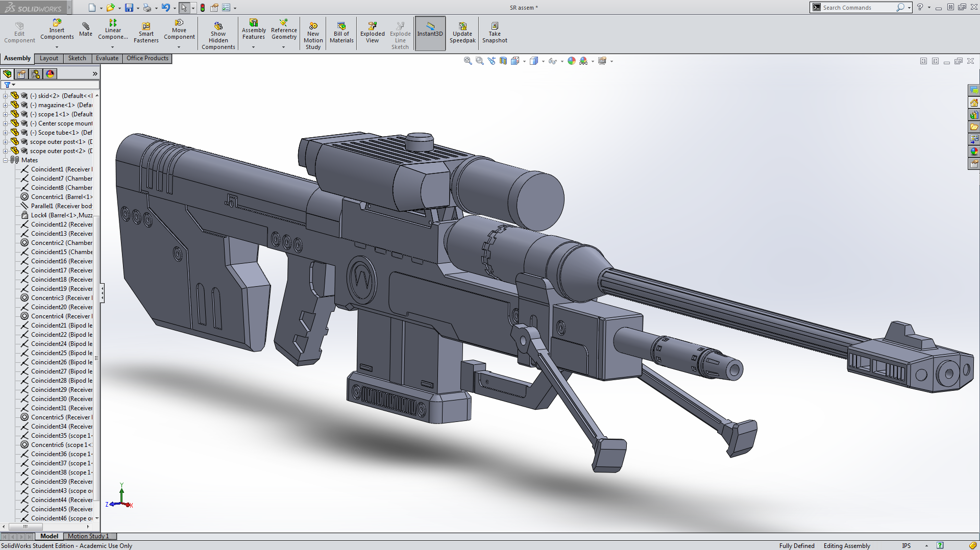Click Zoom to Fit icon
The width and height of the screenshot is (980, 550).
pyautogui.click(x=468, y=61)
